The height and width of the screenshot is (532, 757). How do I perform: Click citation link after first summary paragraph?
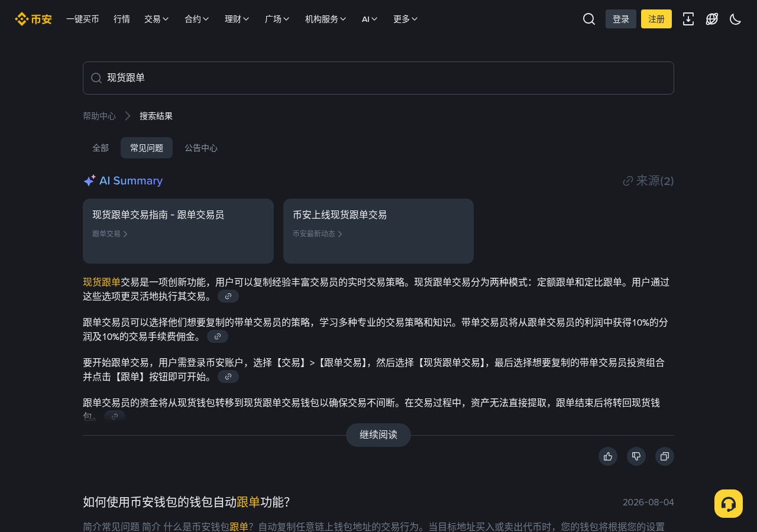tap(228, 296)
